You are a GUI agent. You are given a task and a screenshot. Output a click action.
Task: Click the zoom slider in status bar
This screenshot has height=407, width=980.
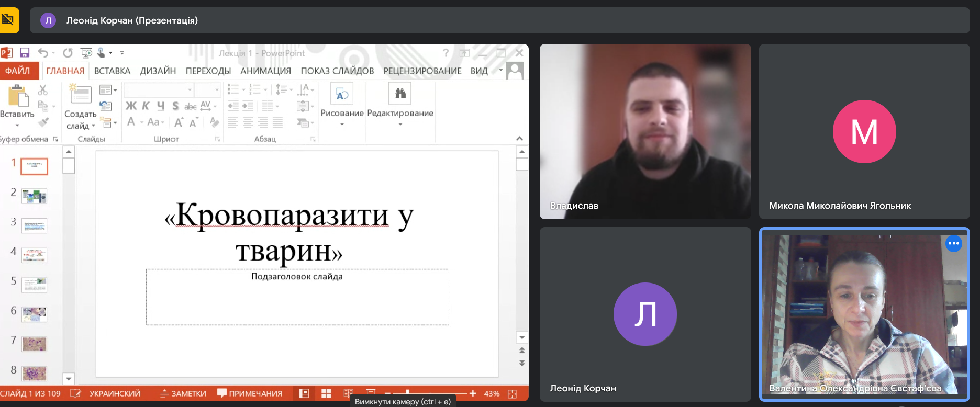tap(429, 393)
